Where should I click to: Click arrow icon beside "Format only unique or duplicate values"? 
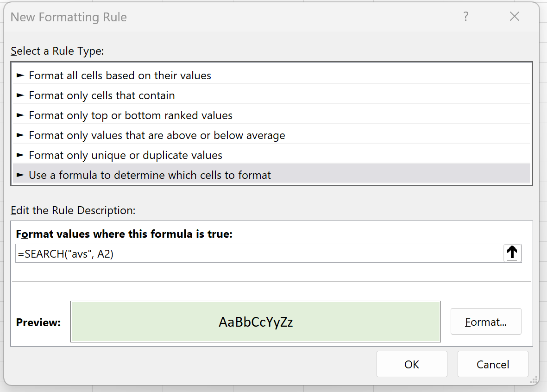[20, 155]
